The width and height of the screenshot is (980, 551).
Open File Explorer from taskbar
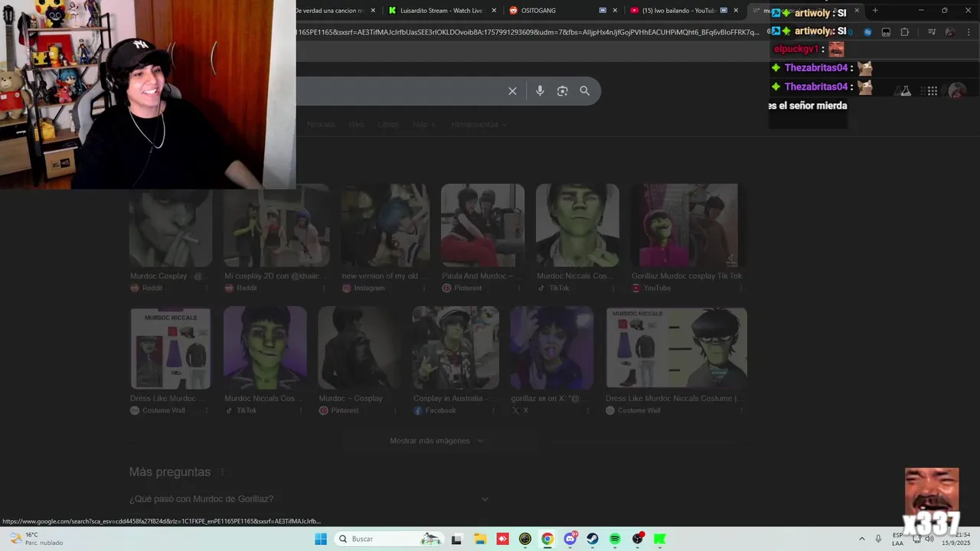click(480, 539)
